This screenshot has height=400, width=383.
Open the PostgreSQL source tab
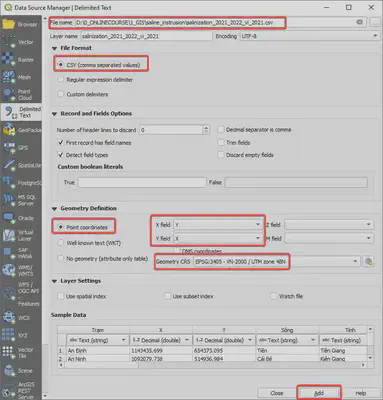[x=21, y=183]
